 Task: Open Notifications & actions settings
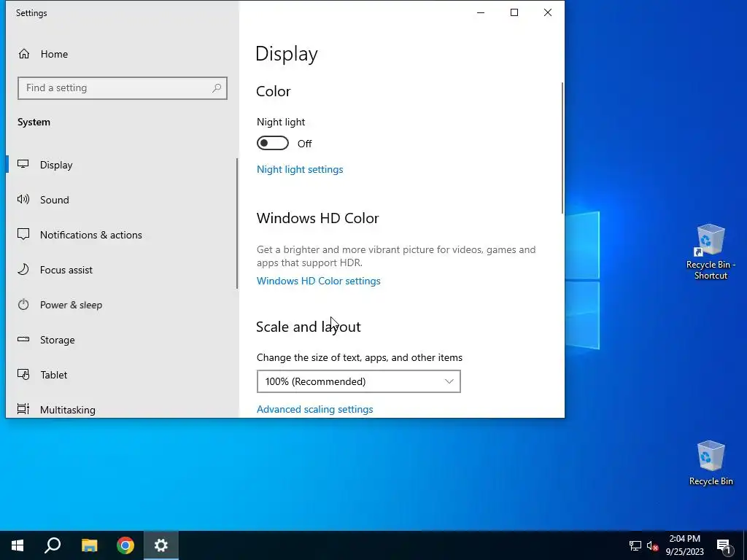click(121, 235)
